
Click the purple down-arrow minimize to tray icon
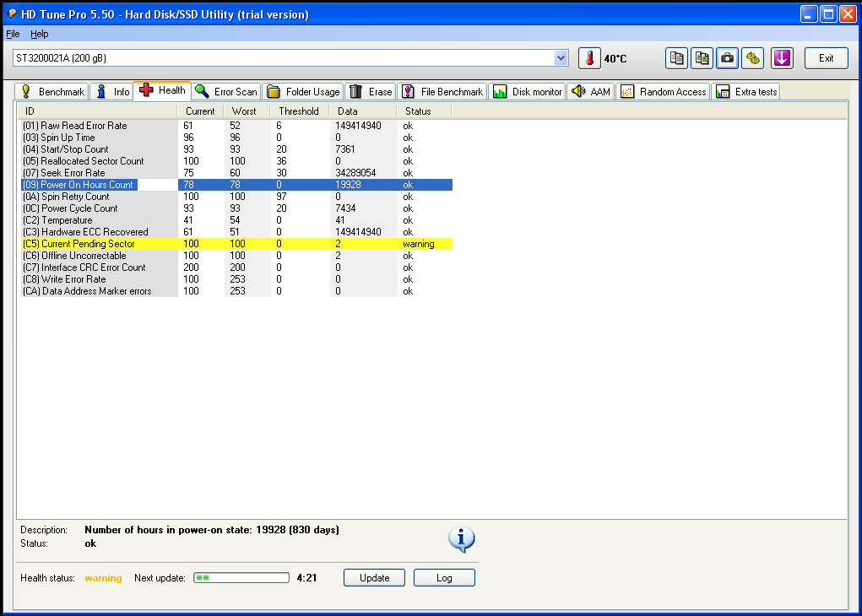(782, 58)
